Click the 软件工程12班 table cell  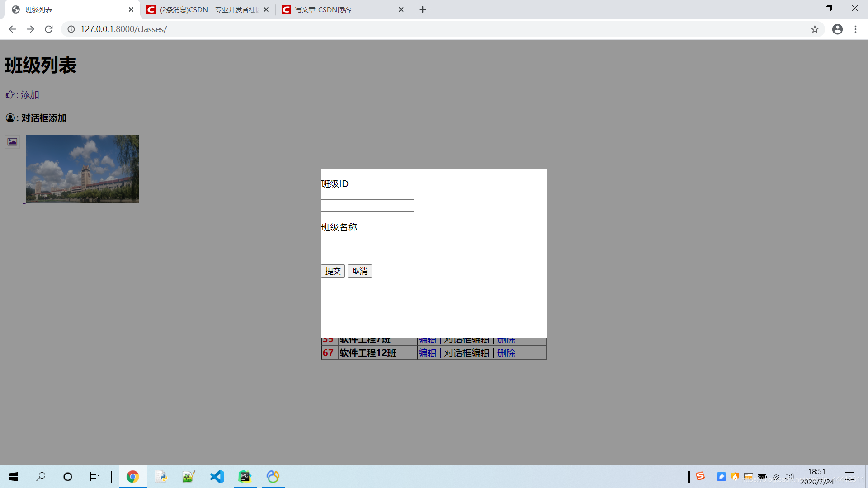(377, 353)
